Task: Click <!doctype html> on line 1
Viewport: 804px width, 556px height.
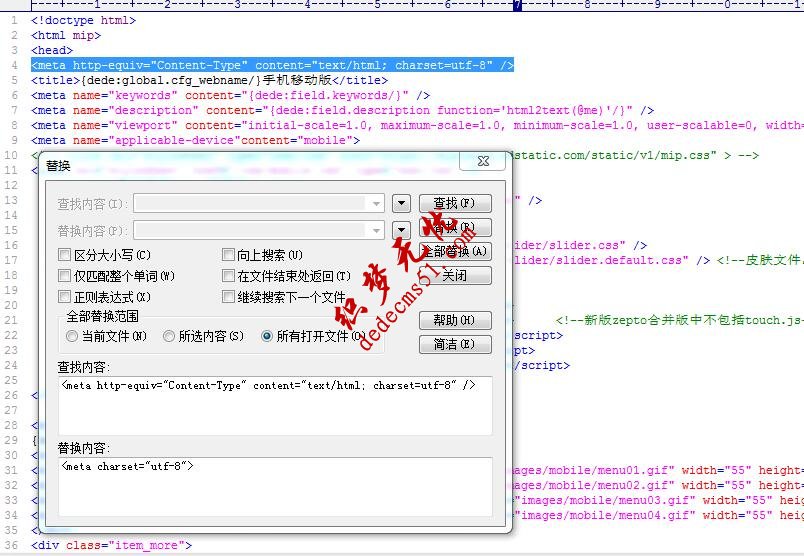Action: pyautogui.click(x=83, y=21)
